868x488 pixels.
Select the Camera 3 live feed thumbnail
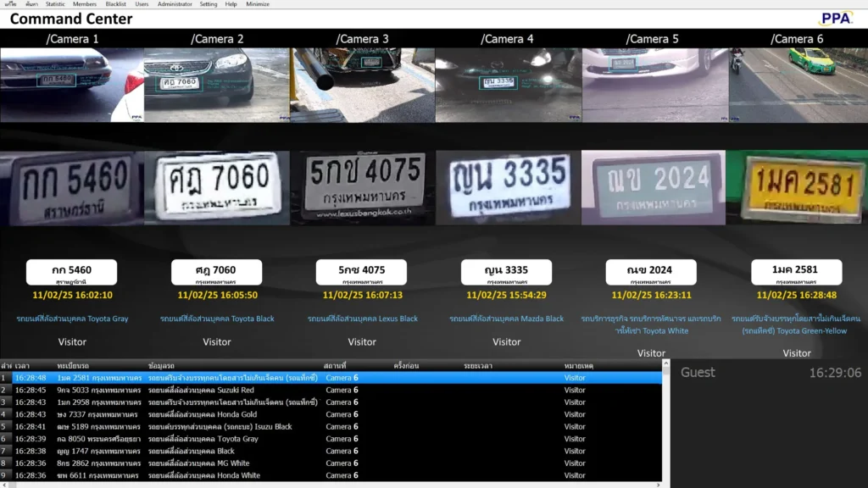(x=362, y=85)
